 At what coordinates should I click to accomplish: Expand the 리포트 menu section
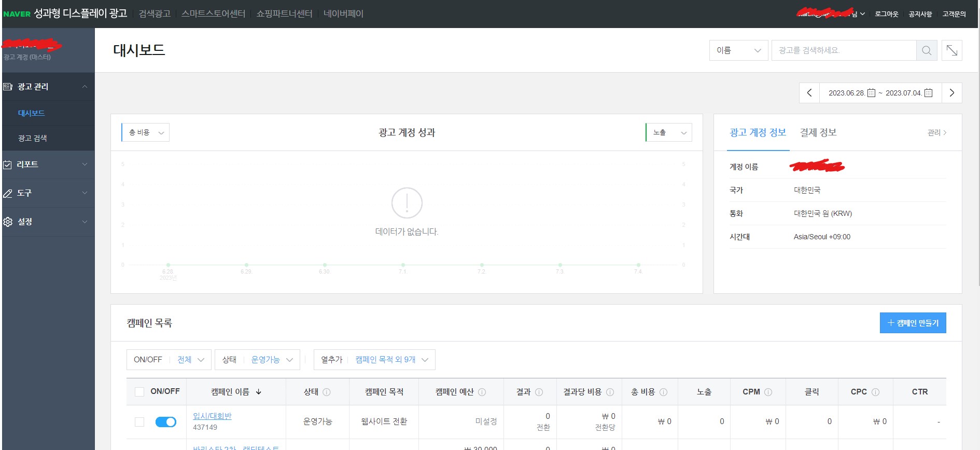(x=85, y=165)
